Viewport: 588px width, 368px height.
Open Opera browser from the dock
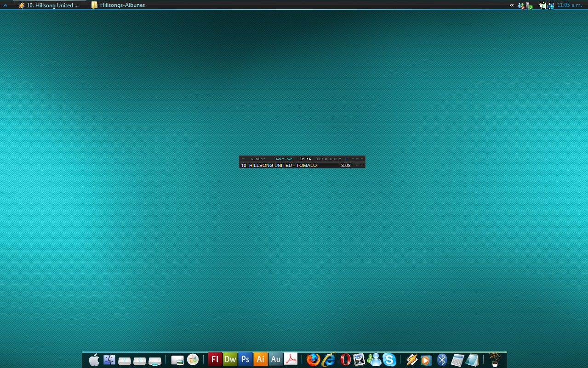pyautogui.click(x=344, y=359)
